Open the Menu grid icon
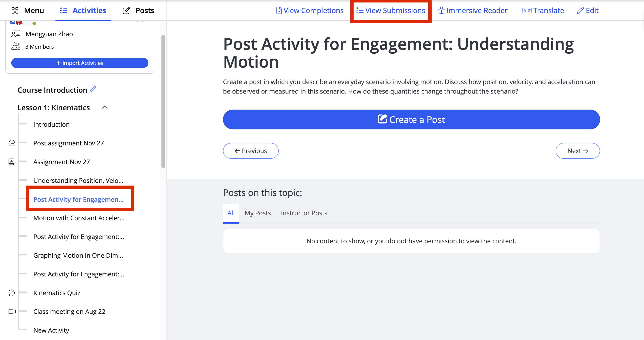Screen dimensions: 644x340 15,11
